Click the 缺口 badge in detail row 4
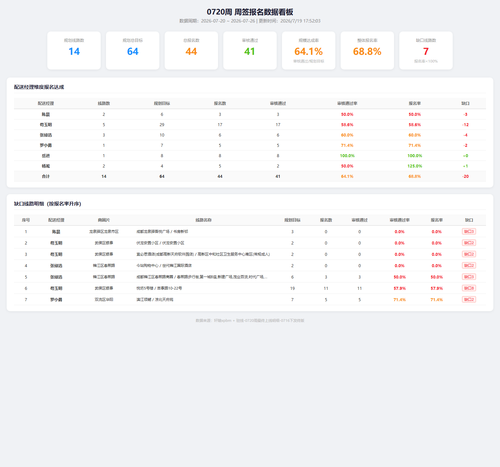The width and height of the screenshot is (500, 467). coord(469,265)
